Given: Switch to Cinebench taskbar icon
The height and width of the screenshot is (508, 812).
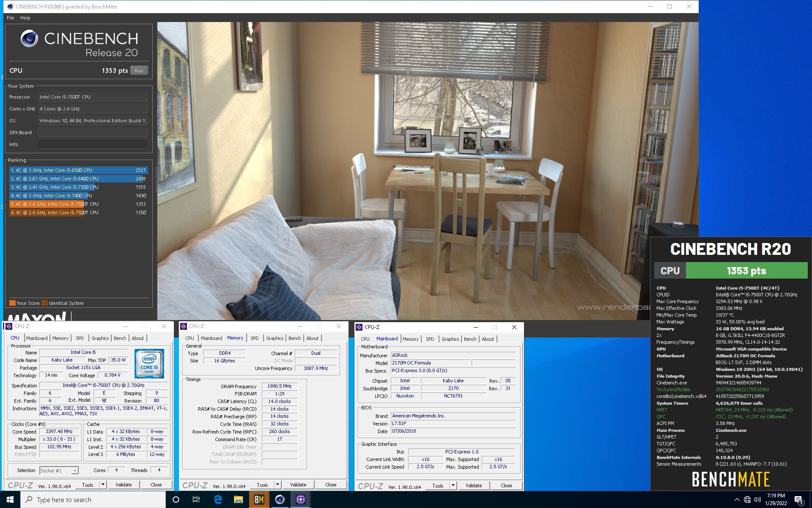Looking at the screenshot, I should pyautogui.click(x=280, y=500).
